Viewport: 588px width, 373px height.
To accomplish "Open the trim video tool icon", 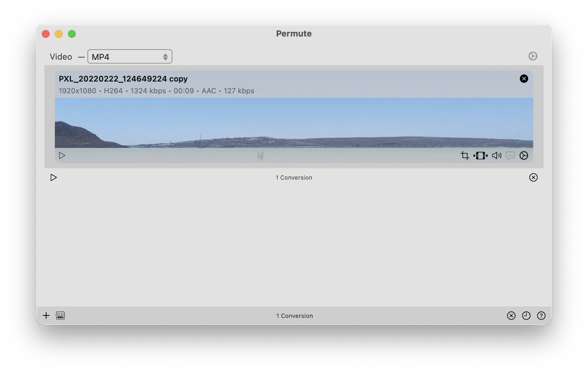I will coord(481,156).
